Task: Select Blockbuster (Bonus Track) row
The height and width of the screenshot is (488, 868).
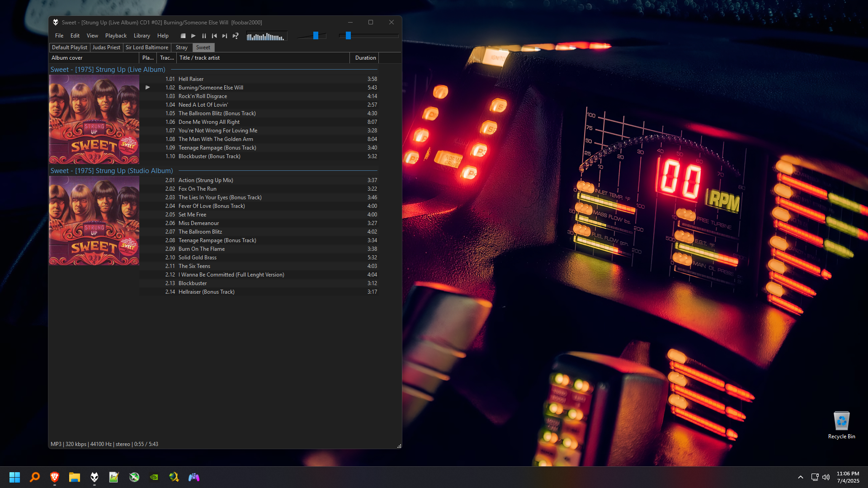Action: [259, 156]
